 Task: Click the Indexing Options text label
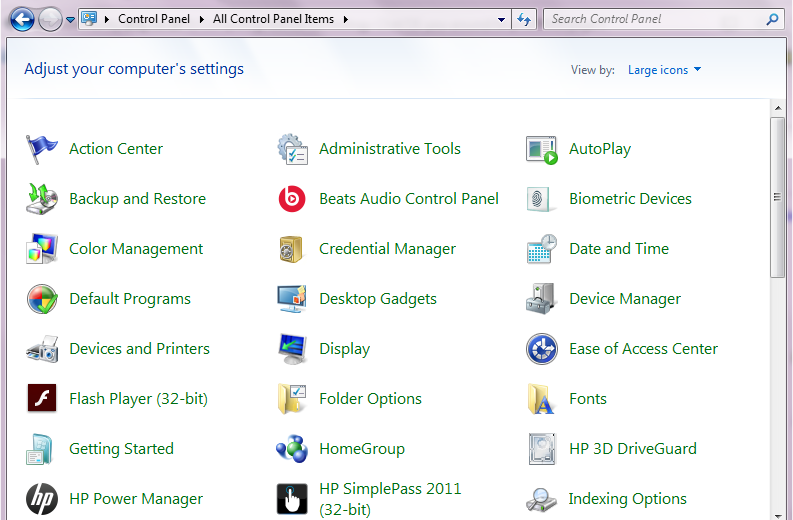coord(628,499)
